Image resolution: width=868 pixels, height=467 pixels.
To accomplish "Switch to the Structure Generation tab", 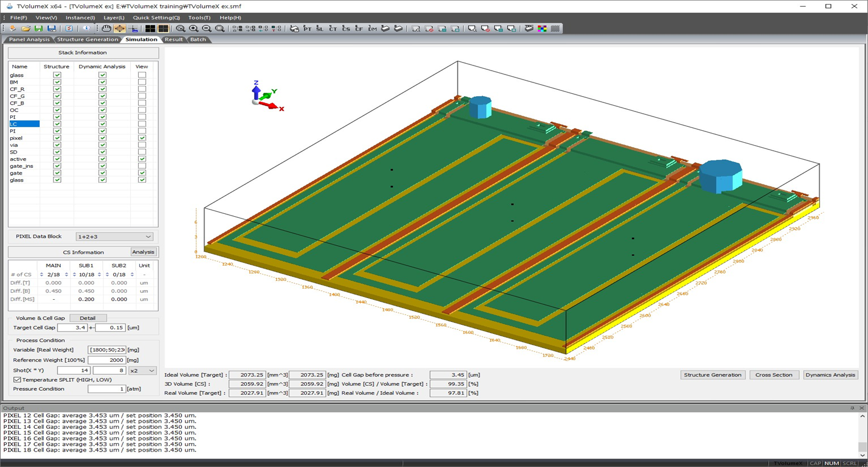I will [88, 39].
